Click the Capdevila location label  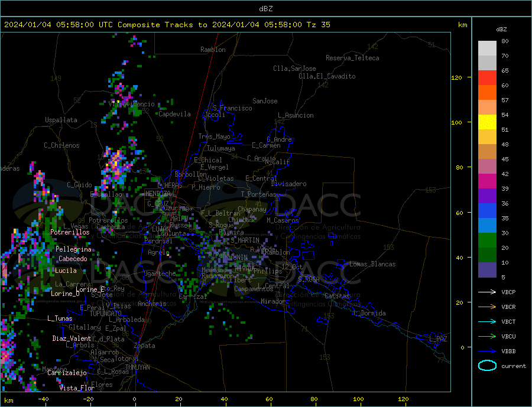click(174, 114)
